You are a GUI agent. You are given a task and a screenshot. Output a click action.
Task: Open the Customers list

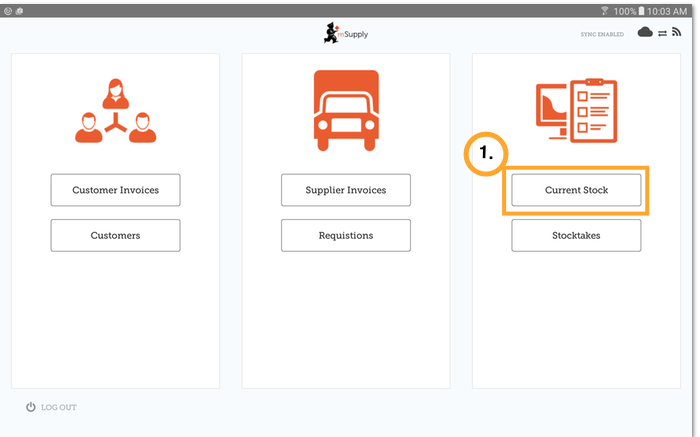115,235
